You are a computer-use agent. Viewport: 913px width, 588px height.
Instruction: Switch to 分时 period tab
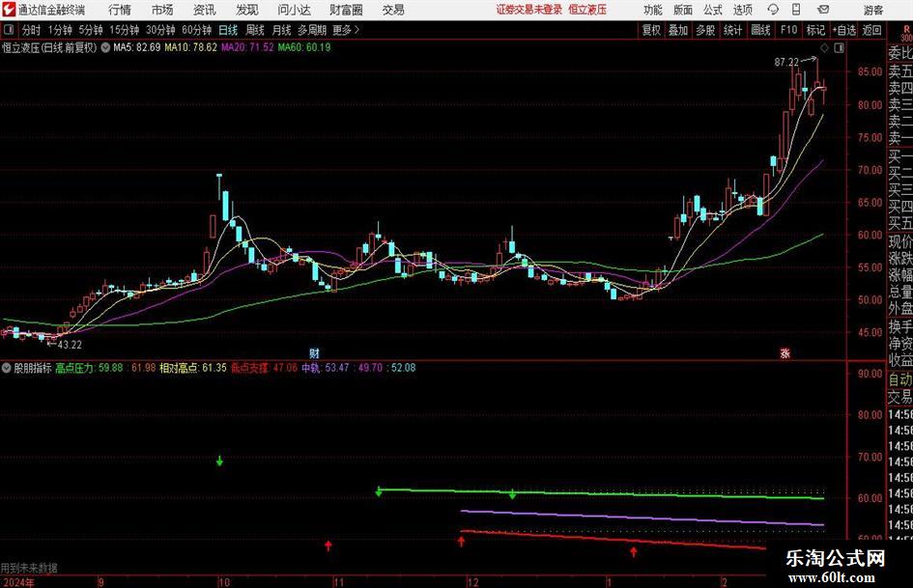32,30
